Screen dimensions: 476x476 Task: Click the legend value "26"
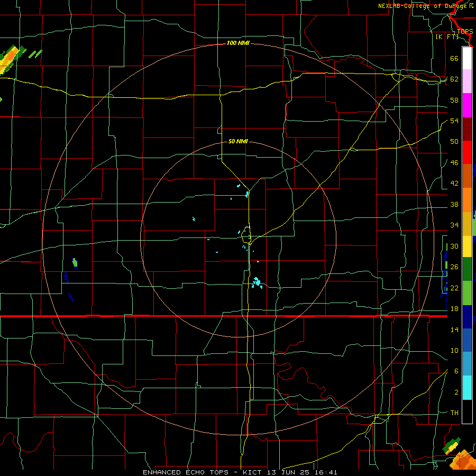pyautogui.click(x=454, y=267)
